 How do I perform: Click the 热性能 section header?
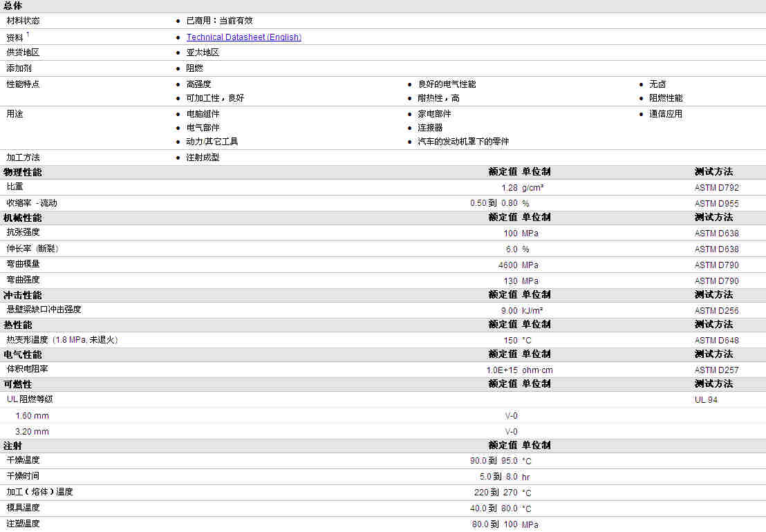pos(17,325)
